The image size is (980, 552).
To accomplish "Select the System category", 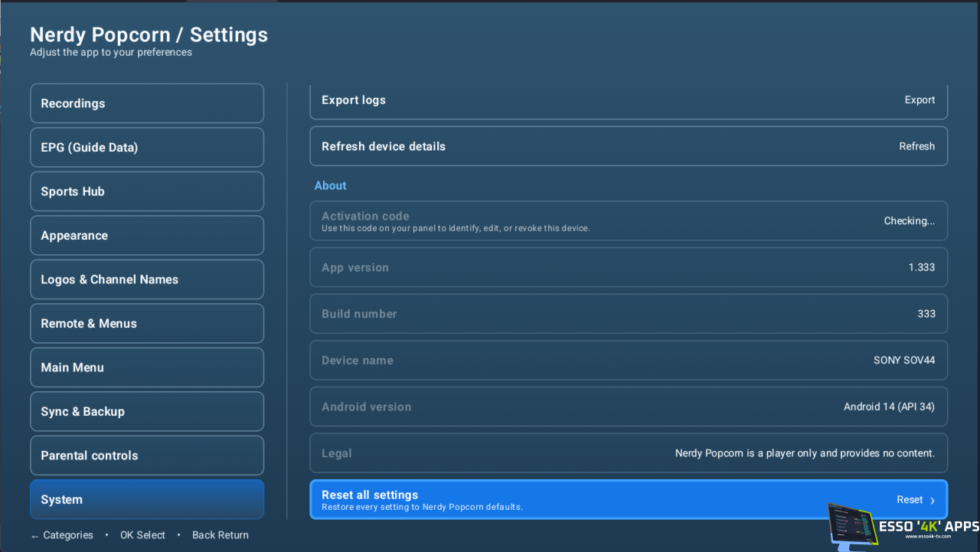I will pos(147,499).
